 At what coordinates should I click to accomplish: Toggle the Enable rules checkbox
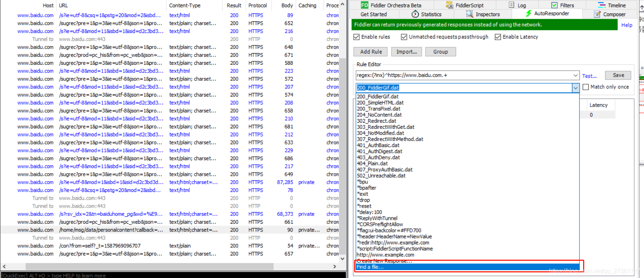(357, 37)
